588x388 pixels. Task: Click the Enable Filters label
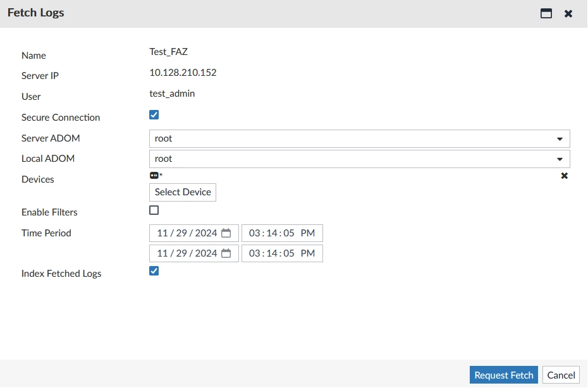[49, 212]
